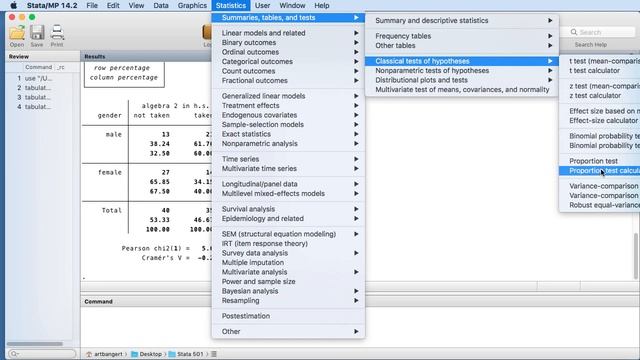Expand Treatment effects submenu
Screen dimensions: 640x360
pos(288,105)
